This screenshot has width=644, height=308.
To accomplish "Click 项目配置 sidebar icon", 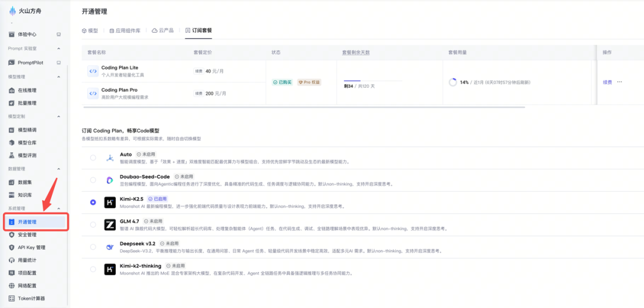I will pyautogui.click(x=11, y=273).
